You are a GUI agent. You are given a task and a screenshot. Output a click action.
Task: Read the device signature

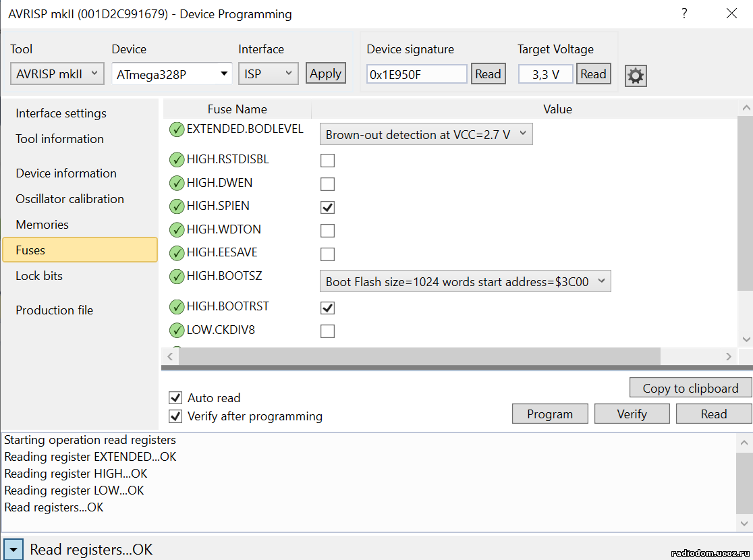pos(488,74)
